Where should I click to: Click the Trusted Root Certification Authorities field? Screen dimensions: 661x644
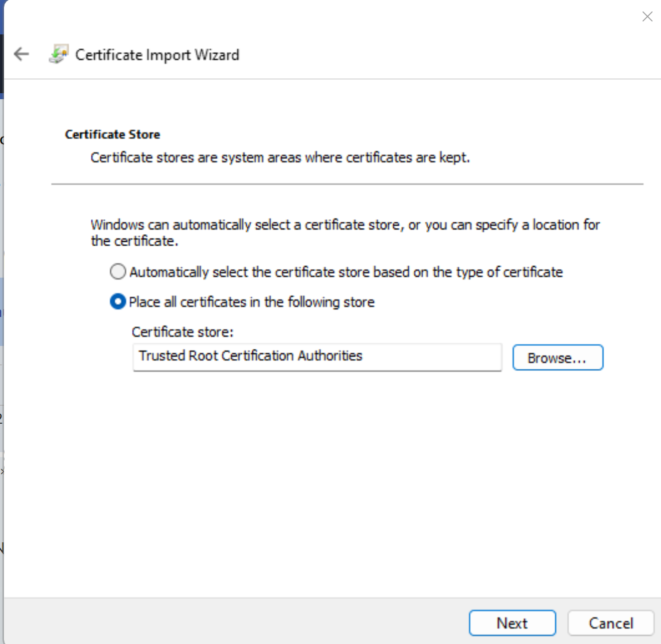tap(317, 357)
